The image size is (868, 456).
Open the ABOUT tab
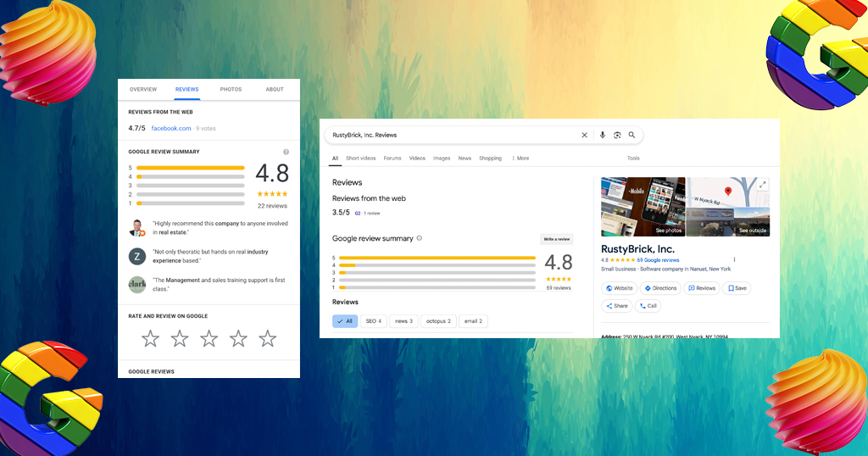275,89
